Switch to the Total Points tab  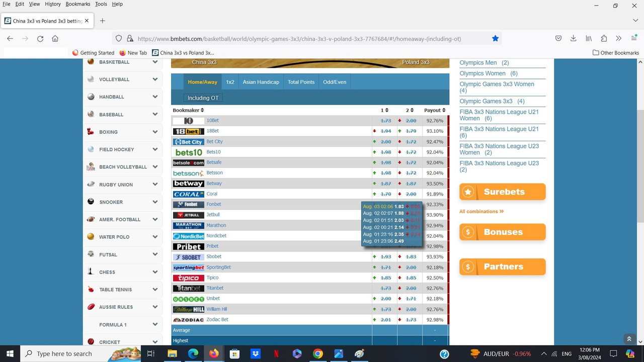click(301, 82)
